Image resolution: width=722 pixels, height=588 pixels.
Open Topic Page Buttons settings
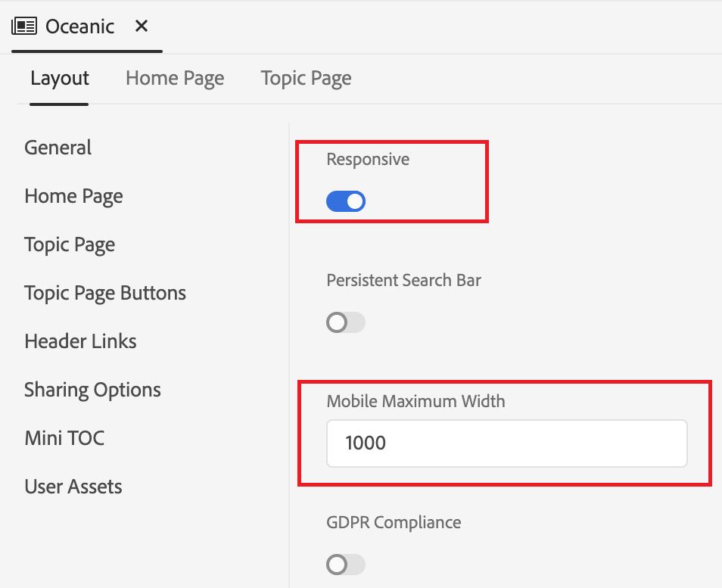105,293
